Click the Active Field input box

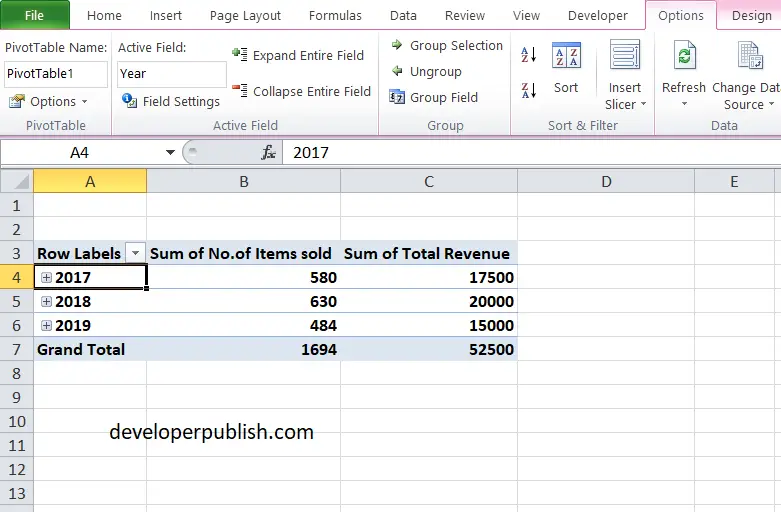coord(172,74)
